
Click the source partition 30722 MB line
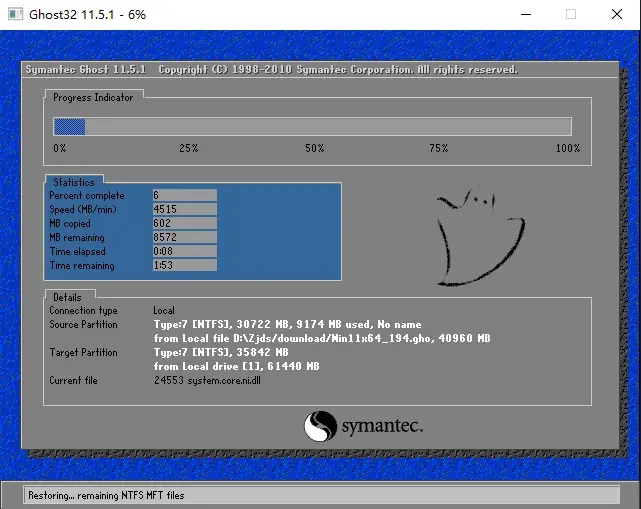point(287,324)
